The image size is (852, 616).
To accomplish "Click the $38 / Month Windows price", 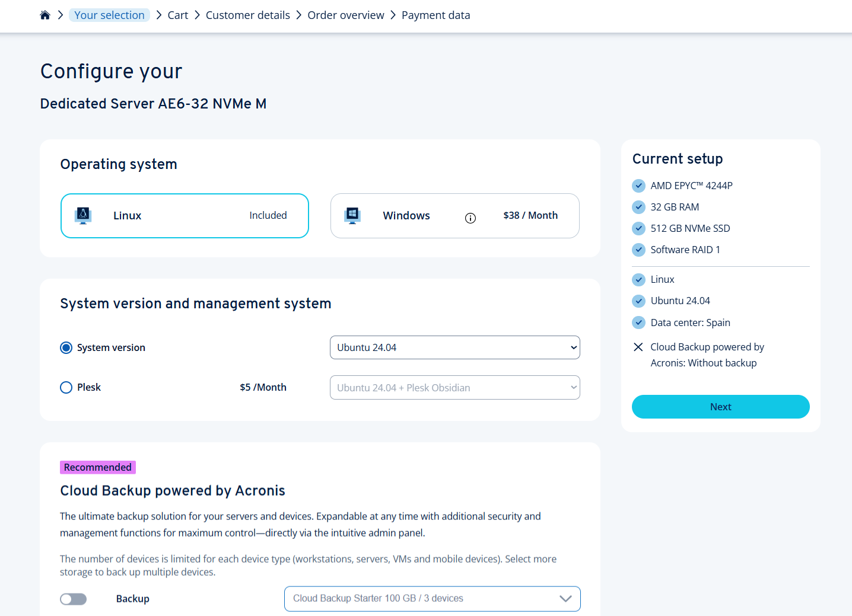I will 530,215.
